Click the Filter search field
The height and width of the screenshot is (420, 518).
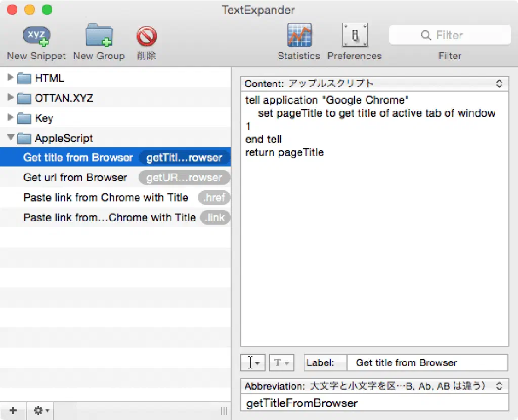[x=450, y=35]
